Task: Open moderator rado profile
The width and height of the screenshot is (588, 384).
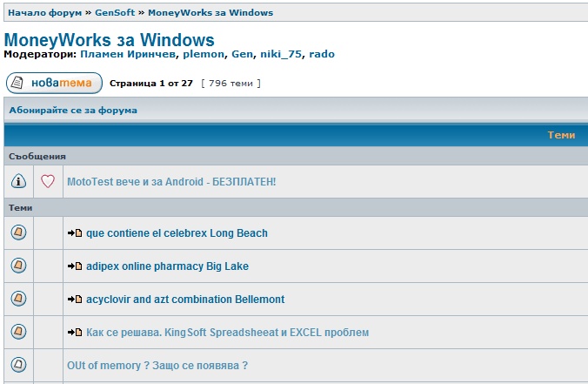Action: tap(322, 54)
